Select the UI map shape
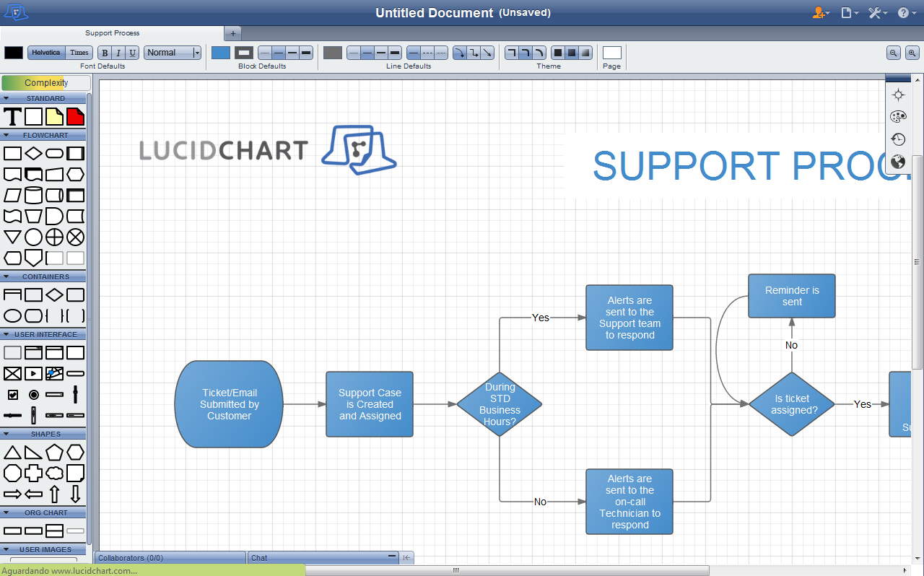 tap(54, 374)
